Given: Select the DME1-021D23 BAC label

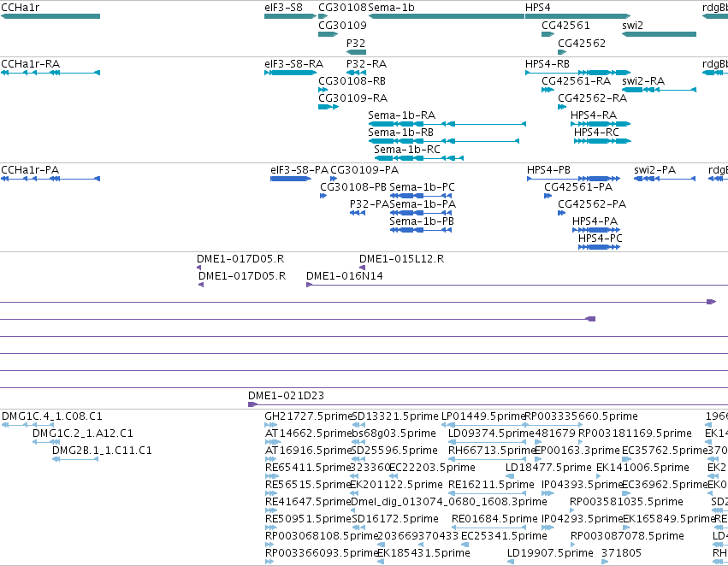Looking at the screenshot, I should pos(286,396).
